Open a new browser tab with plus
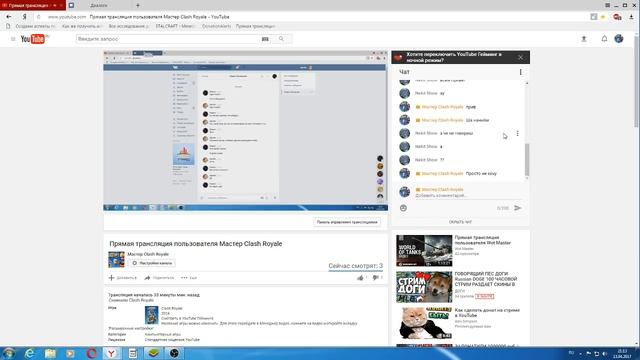This screenshot has height=360, width=640. click(x=138, y=5)
